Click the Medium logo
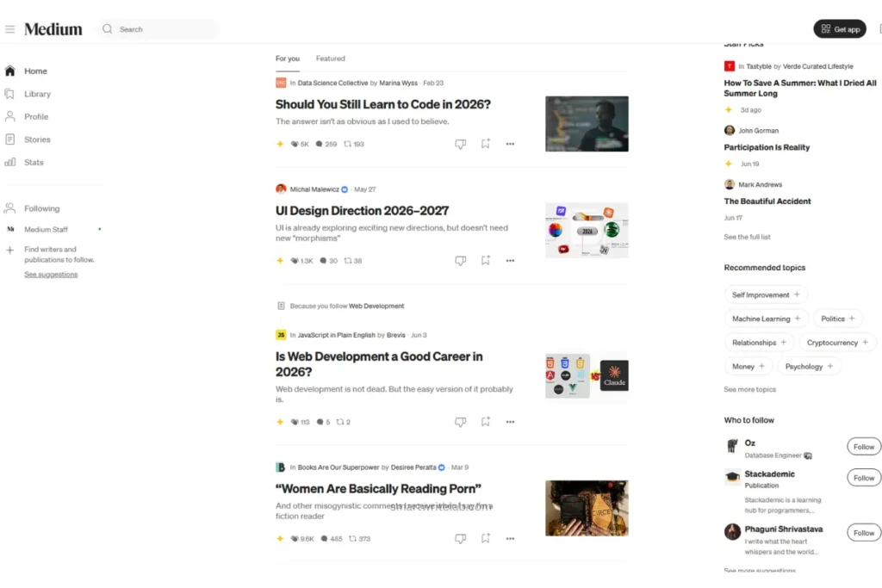This screenshot has width=882, height=588. coord(53,29)
